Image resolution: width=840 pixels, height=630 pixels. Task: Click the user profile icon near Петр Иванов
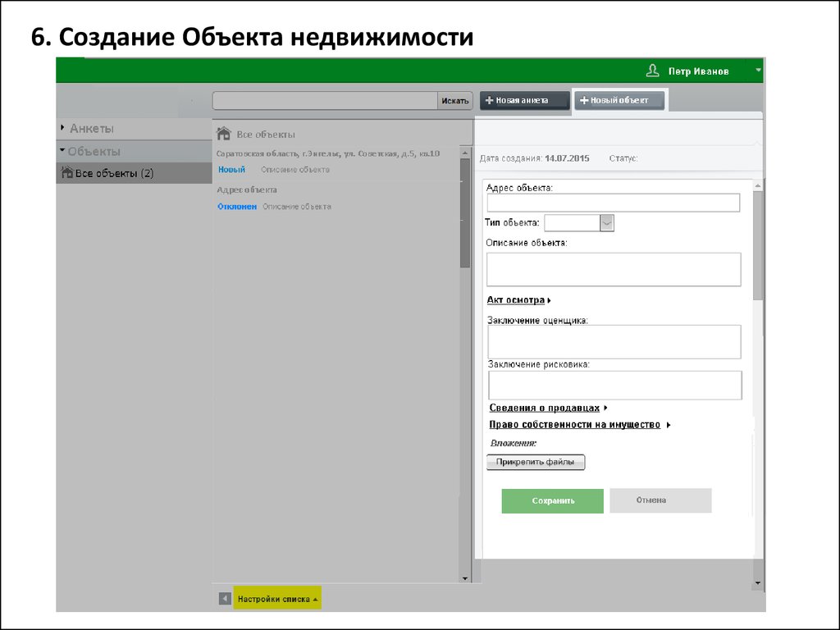pos(653,71)
